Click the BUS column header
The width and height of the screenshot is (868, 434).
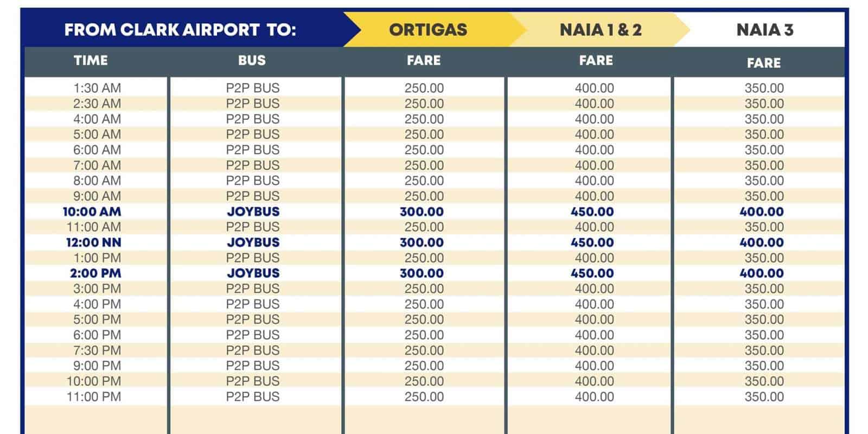tap(252, 60)
